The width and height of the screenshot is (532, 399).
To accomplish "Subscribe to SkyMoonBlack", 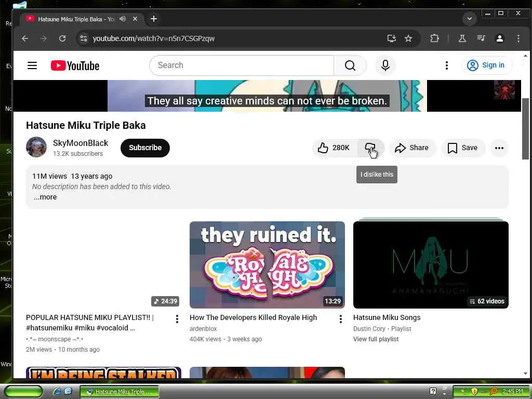I will 145,148.
